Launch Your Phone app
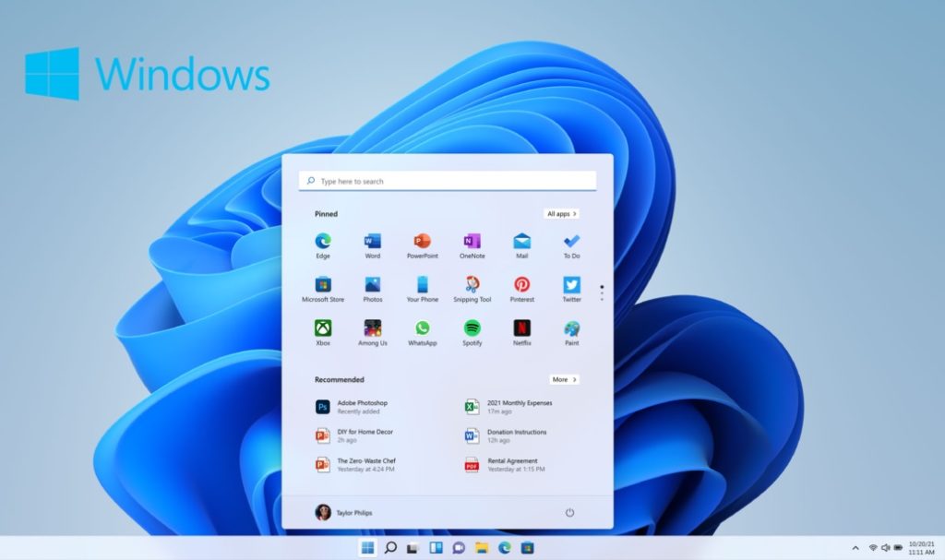Image resolution: width=945 pixels, height=560 pixels. (423, 289)
